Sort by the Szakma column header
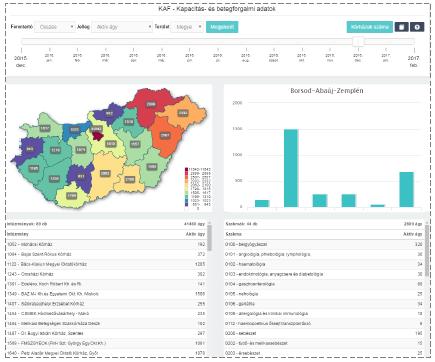Viewport: 435px width, 362px height. (233, 234)
